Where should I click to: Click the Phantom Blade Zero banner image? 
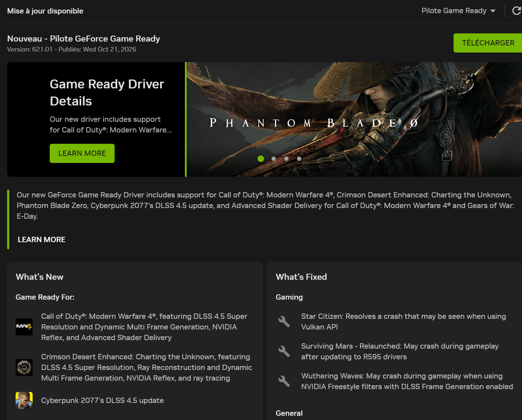click(354, 119)
